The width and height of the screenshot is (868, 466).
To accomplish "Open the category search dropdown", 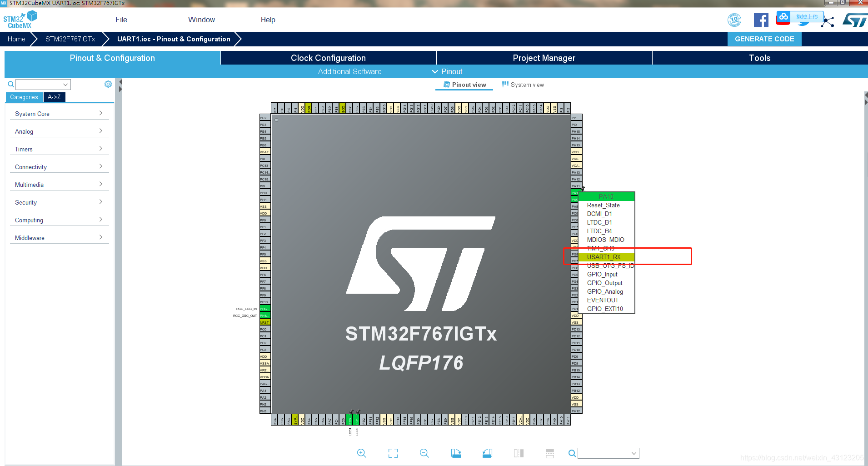I will [43, 85].
